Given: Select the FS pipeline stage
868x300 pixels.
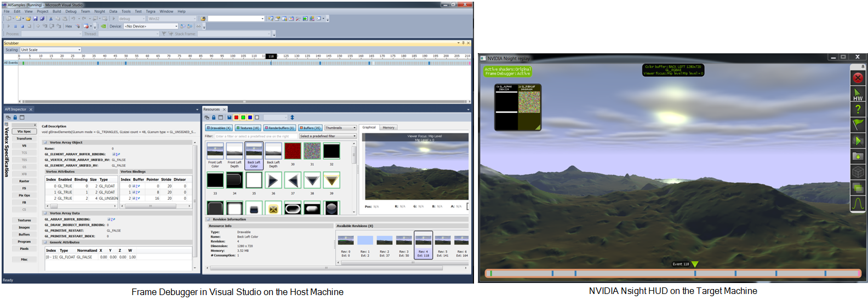Looking at the screenshot, I should coord(24,188).
